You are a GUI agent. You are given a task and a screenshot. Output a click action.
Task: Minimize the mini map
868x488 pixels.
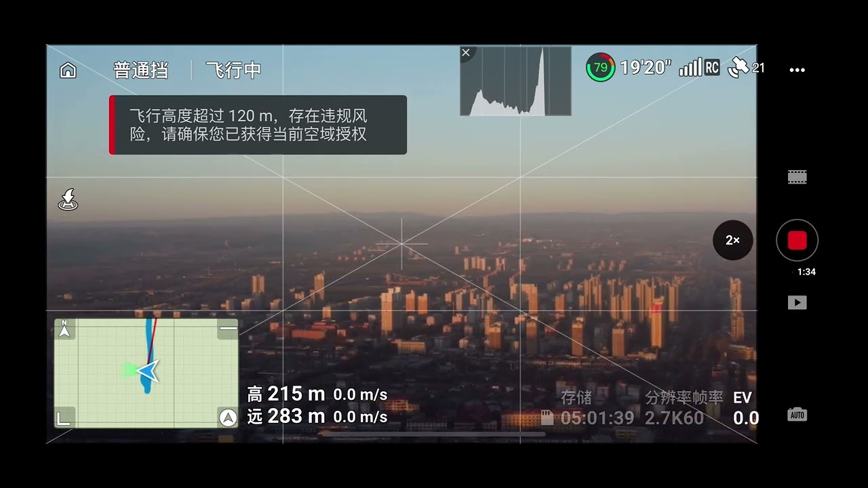click(x=229, y=328)
